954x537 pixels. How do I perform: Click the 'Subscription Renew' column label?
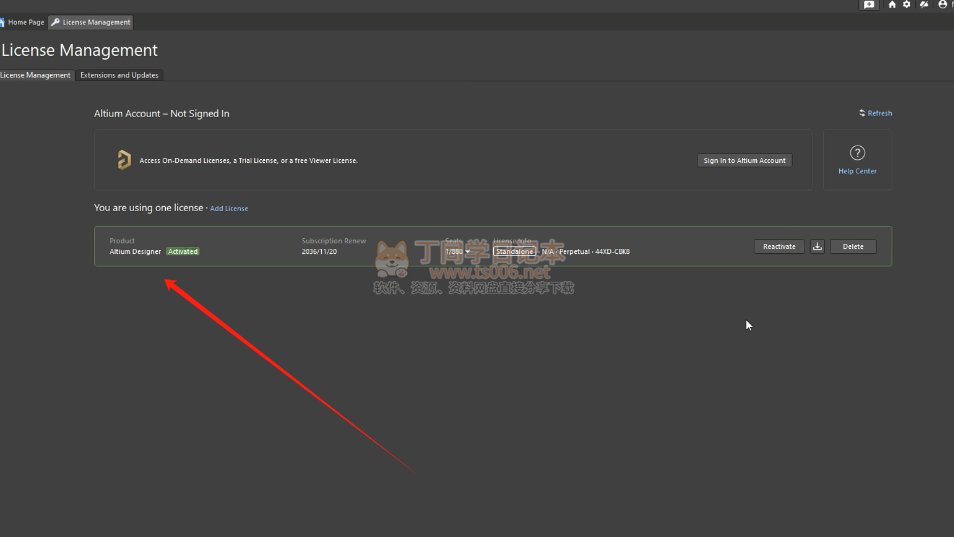click(334, 241)
